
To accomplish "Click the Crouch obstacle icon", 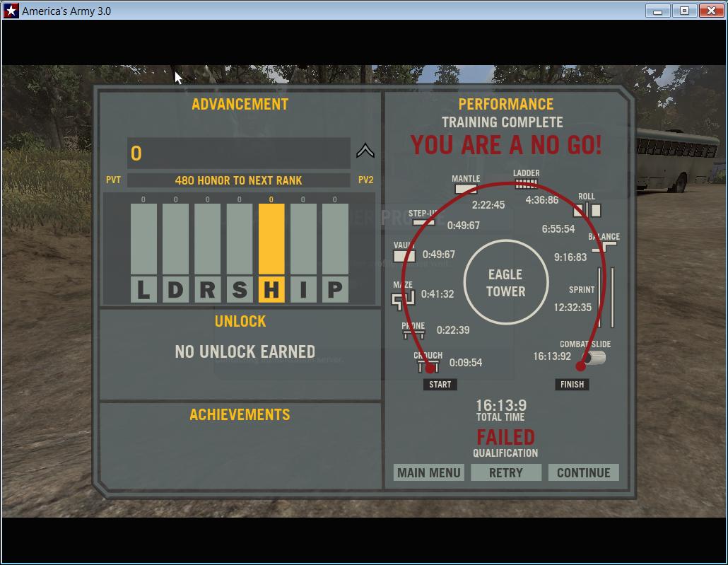I will (428, 367).
